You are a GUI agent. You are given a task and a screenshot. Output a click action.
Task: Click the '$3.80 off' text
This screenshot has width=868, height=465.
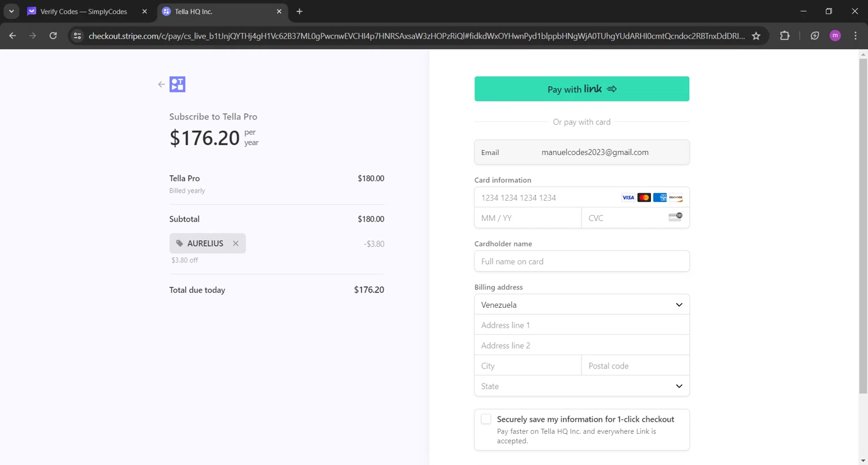pos(185,260)
